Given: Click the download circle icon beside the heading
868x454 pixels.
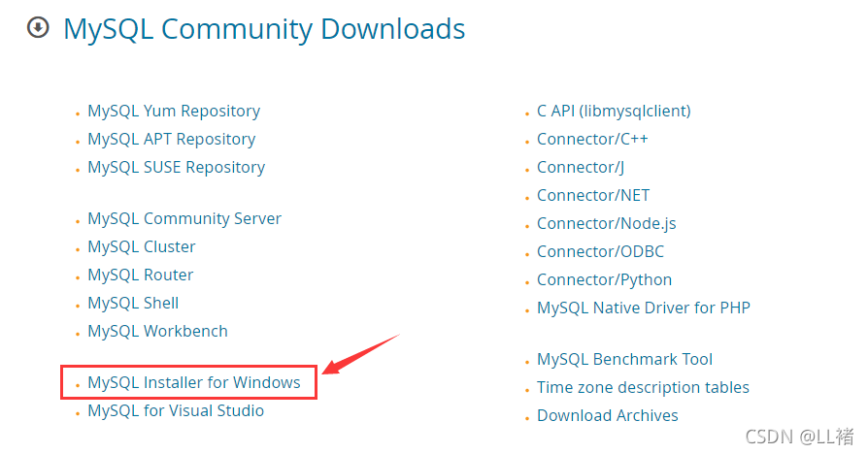Looking at the screenshot, I should [x=38, y=28].
